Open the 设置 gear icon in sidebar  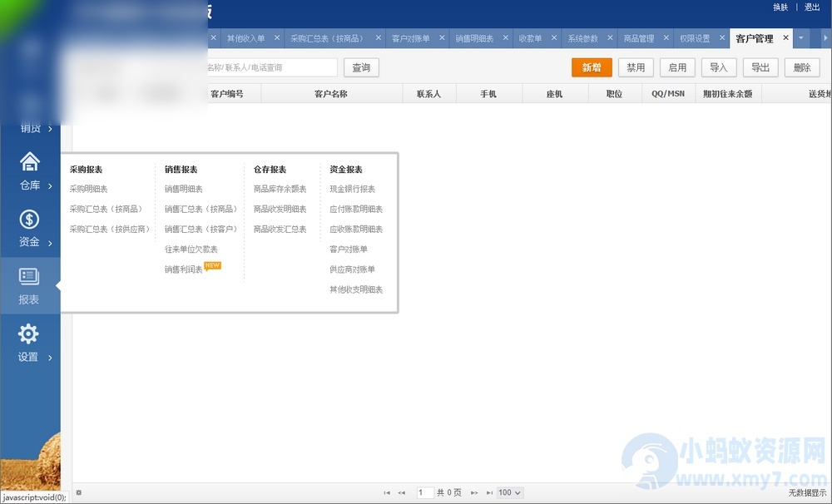pyautogui.click(x=29, y=334)
